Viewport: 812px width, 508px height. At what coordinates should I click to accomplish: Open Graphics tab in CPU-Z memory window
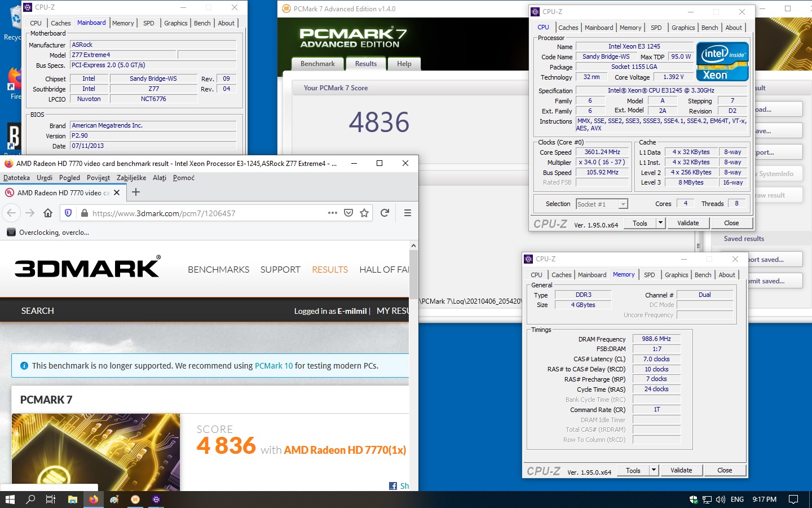point(677,275)
